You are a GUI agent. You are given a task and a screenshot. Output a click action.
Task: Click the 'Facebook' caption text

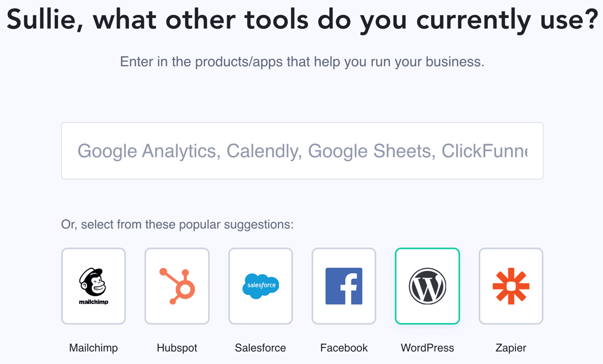point(344,348)
